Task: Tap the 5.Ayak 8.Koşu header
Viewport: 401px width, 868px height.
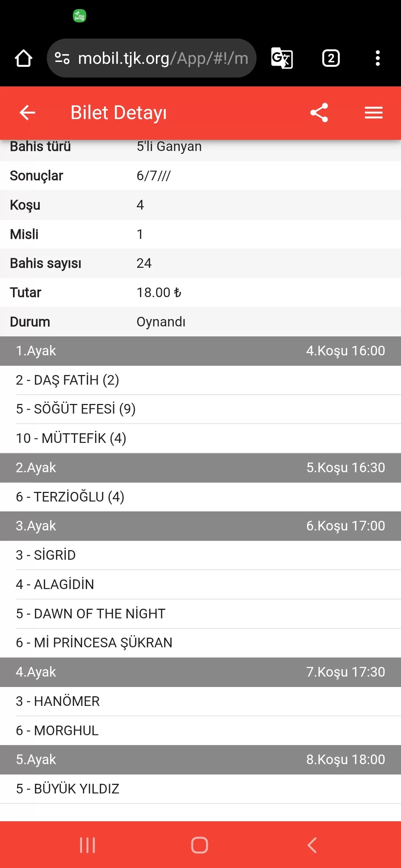Action: [x=200, y=760]
